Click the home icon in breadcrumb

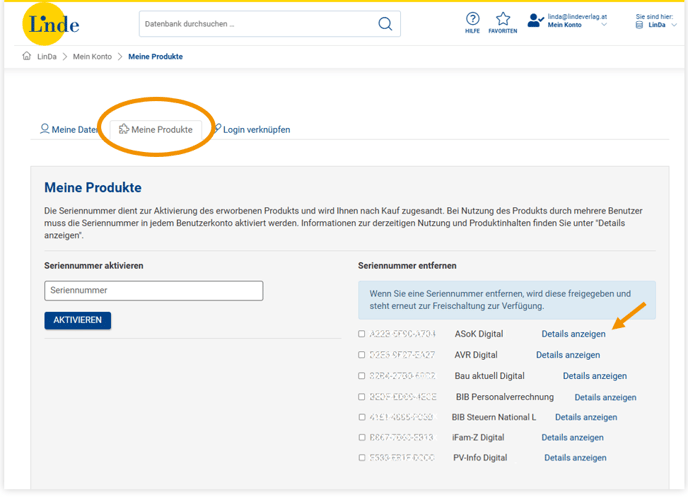(x=27, y=56)
